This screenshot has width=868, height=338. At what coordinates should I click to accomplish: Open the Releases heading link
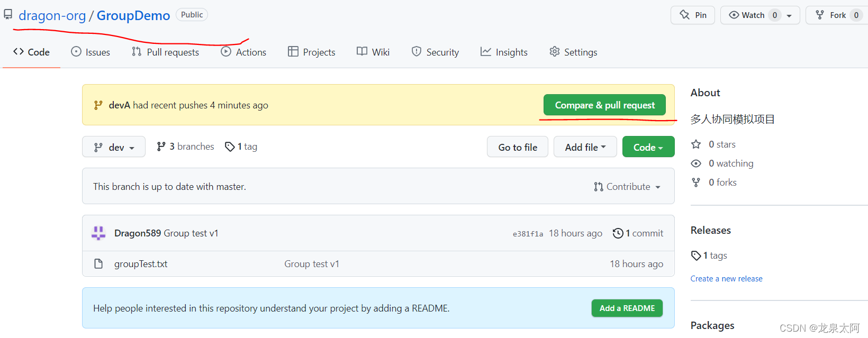[711, 230]
